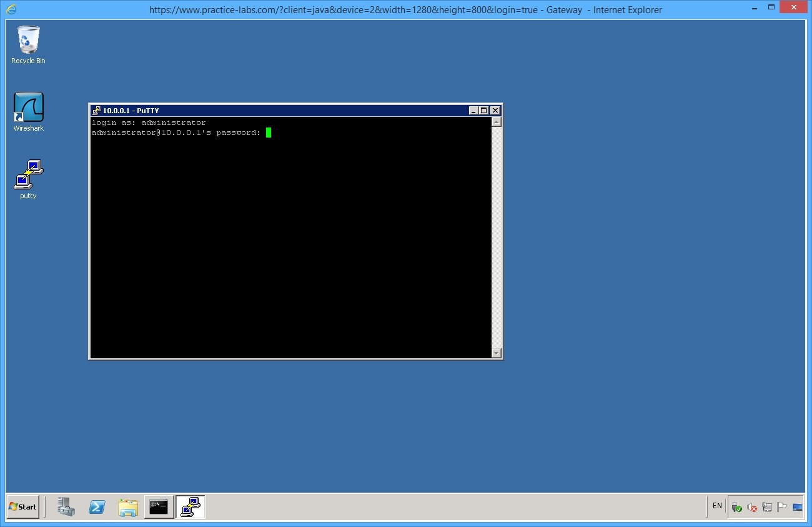Open the Start menu
This screenshot has height=527, width=812.
[x=22, y=507]
